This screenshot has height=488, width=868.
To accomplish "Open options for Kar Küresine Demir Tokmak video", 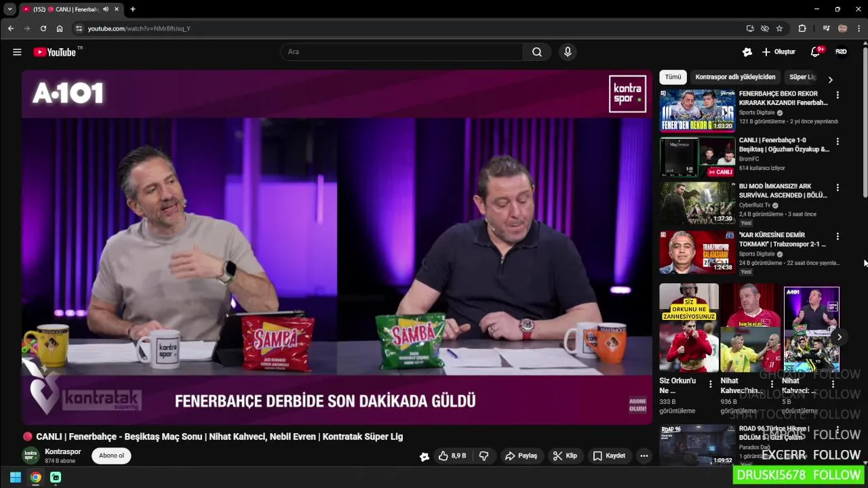I will (x=837, y=237).
